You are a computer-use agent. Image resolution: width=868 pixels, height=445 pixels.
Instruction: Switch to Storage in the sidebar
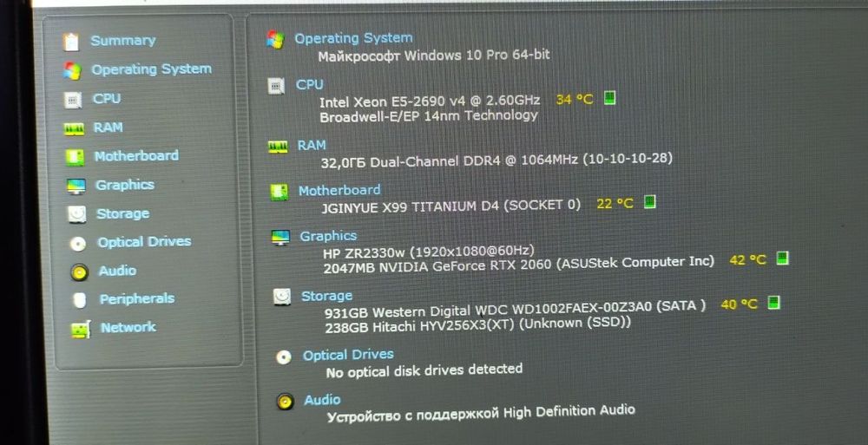pos(123,214)
